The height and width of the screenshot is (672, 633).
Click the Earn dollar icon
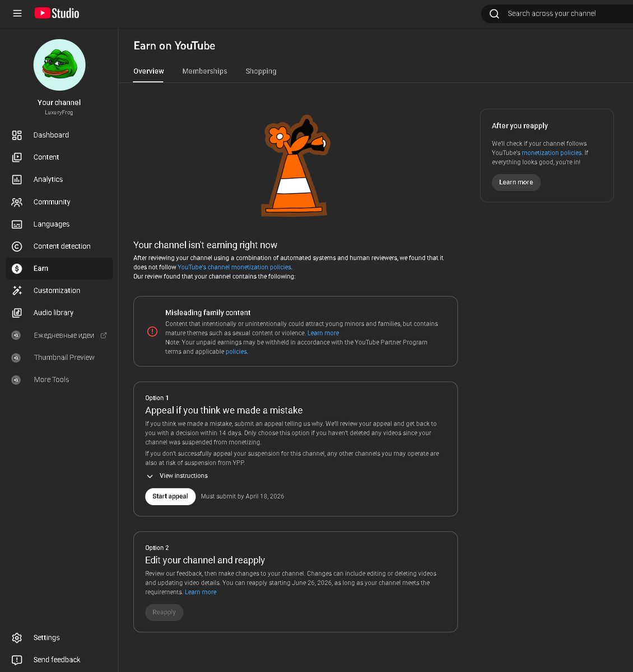17,269
